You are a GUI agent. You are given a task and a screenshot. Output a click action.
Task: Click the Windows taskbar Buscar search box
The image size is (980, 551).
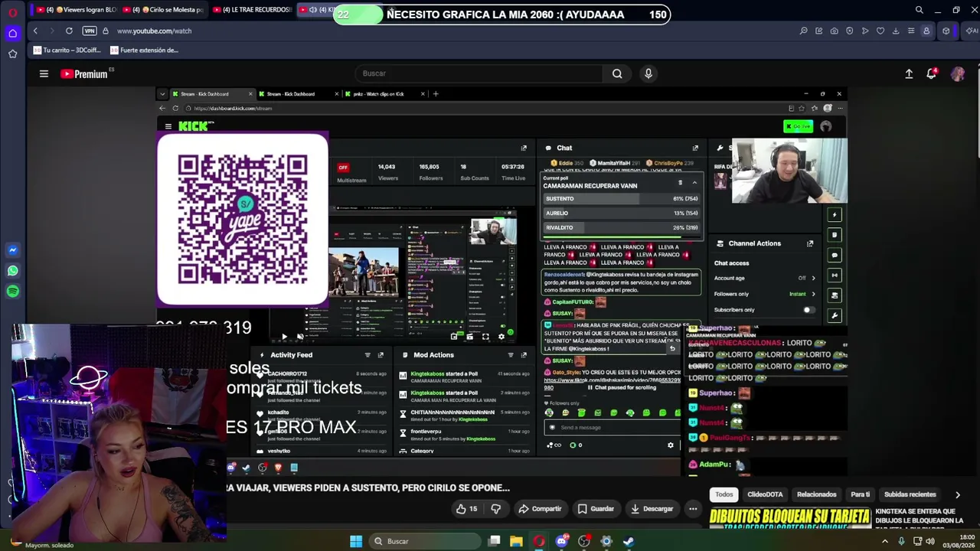(426, 541)
